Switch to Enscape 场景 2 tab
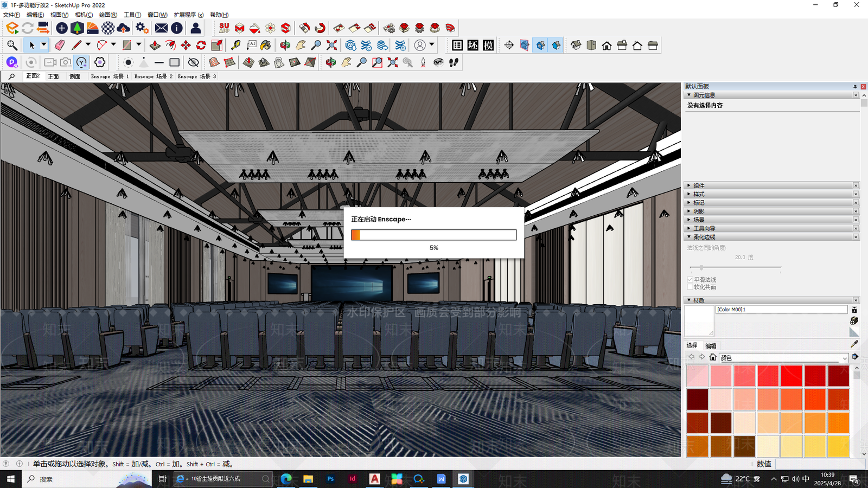 pos(154,76)
